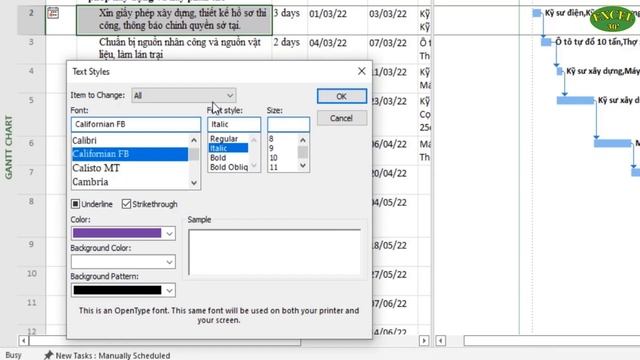Click start date 04/03/22 cell
The height and width of the screenshot is (360, 640).
pyautogui.click(x=337, y=49)
